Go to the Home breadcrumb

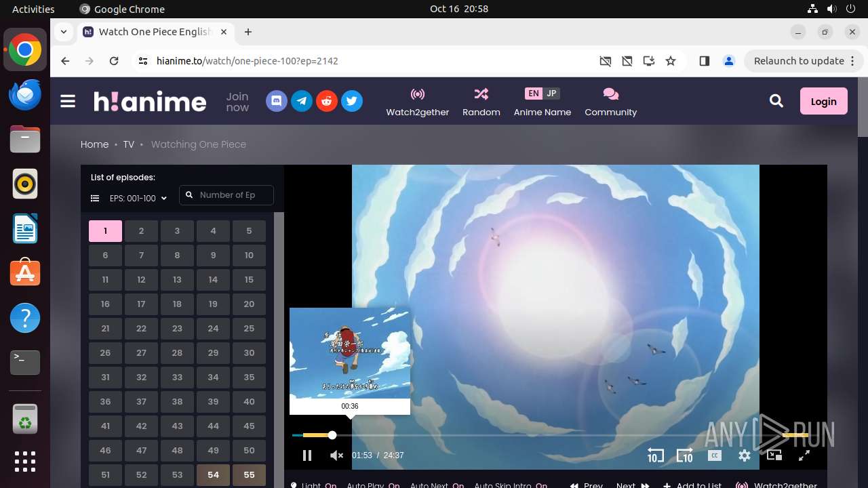click(94, 144)
